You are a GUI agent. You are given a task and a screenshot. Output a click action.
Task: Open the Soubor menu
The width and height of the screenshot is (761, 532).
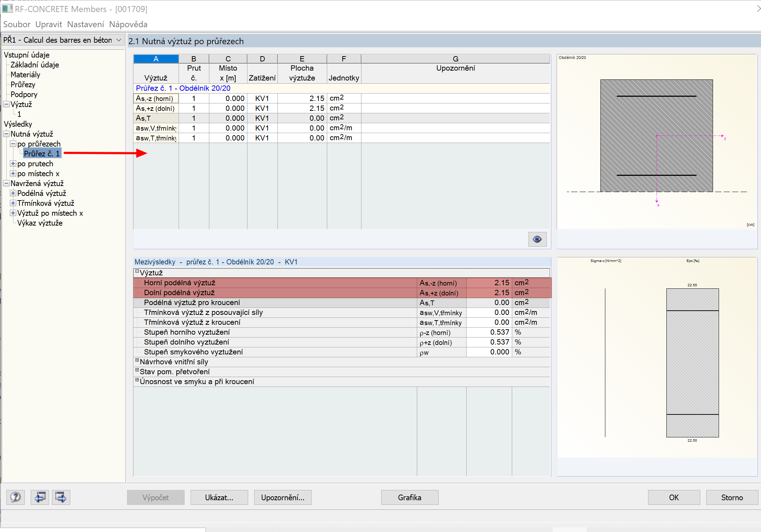click(x=17, y=24)
